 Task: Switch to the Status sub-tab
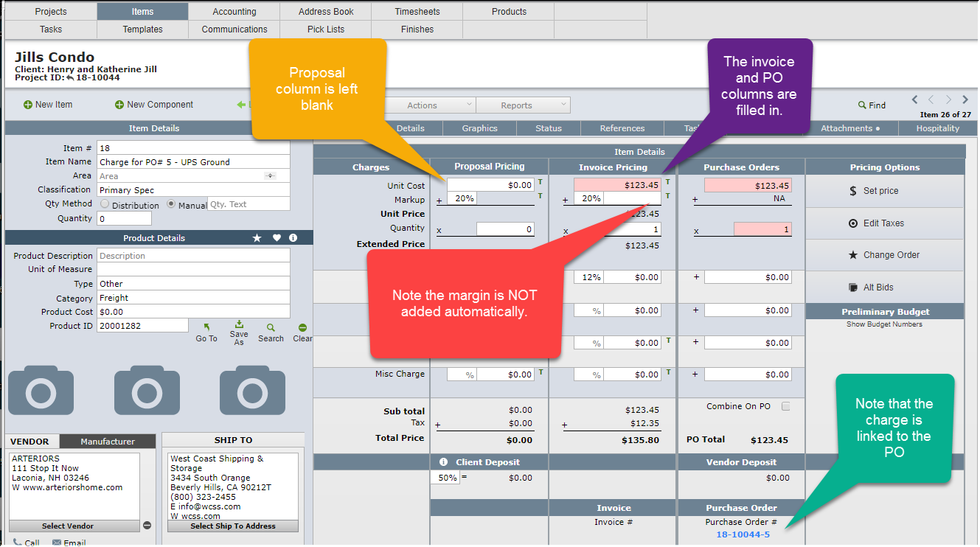click(549, 128)
